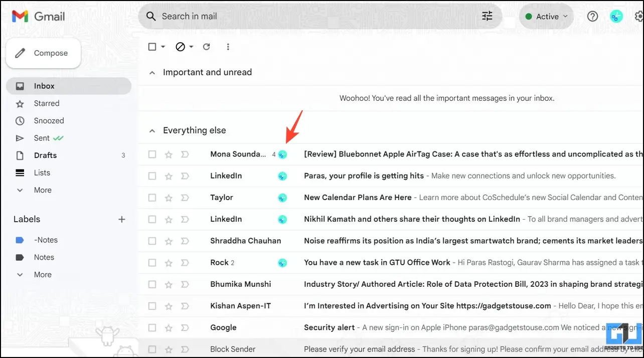Tick the select-all checkbox in toolbar
Viewport: 644px width, 358px height.
click(x=152, y=47)
